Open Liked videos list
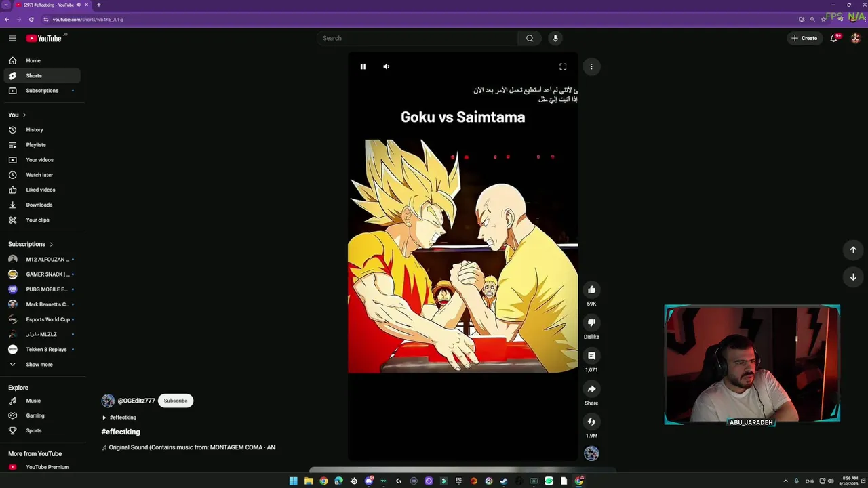 point(42,190)
